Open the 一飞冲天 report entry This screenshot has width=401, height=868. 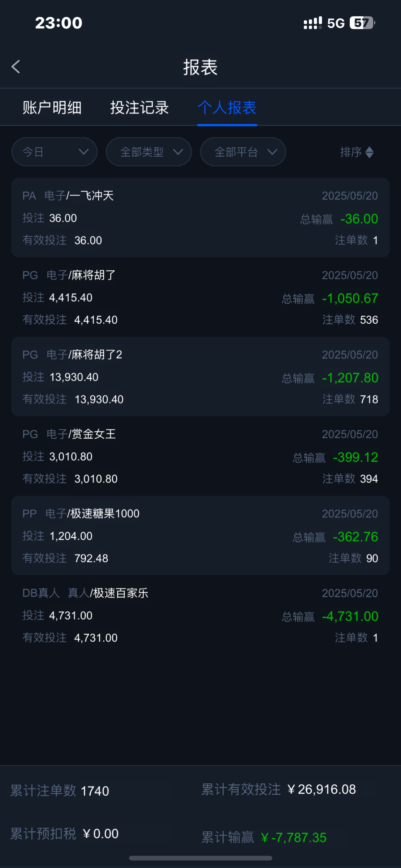point(200,218)
